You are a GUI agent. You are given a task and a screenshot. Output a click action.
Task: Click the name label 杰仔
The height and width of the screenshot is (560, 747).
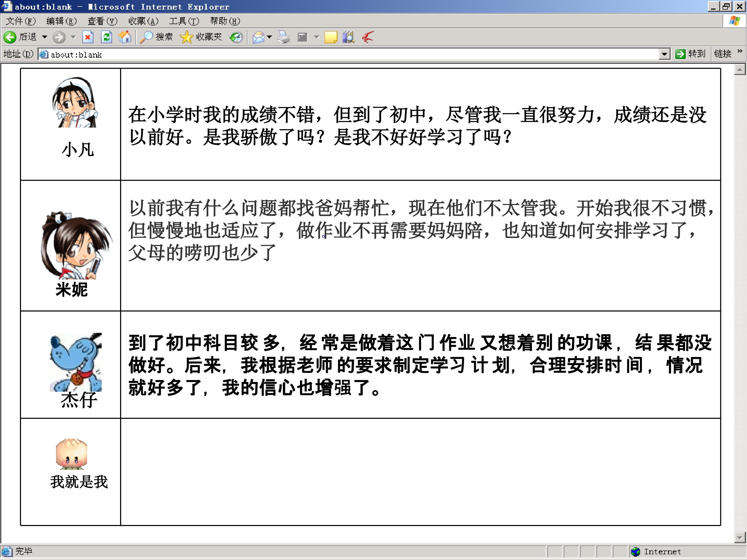point(79,400)
